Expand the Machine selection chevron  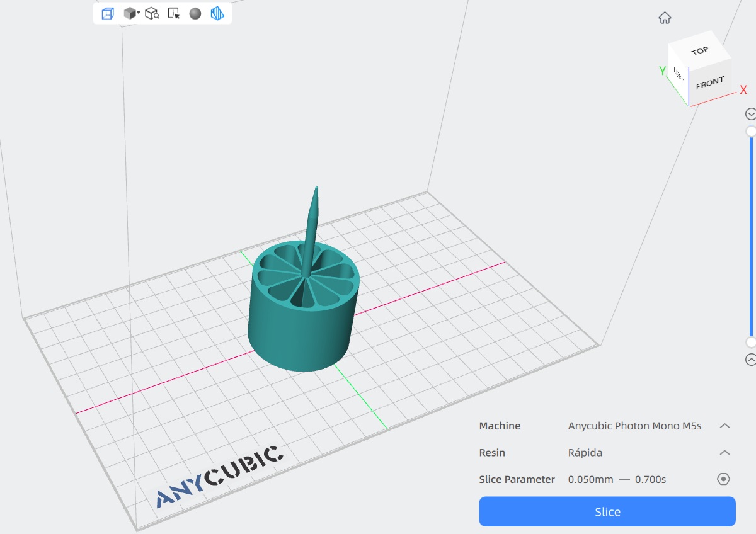click(x=724, y=426)
